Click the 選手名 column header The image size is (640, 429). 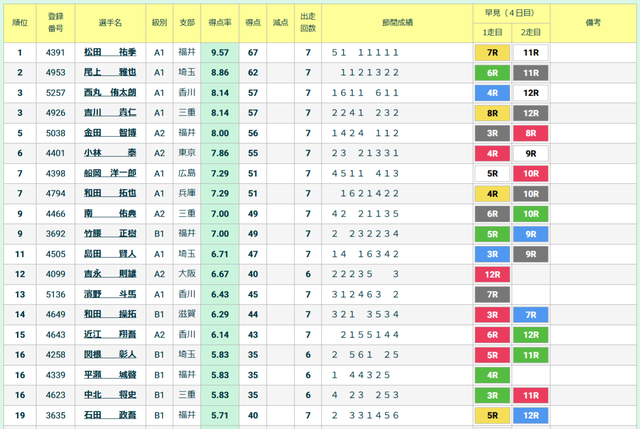[110, 23]
